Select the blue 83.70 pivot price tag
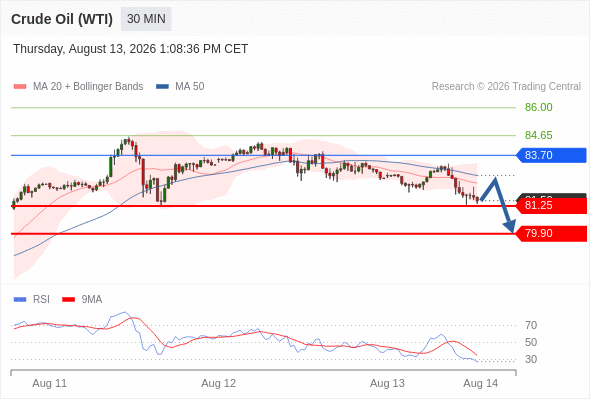The width and height of the screenshot is (590, 400). [x=551, y=155]
